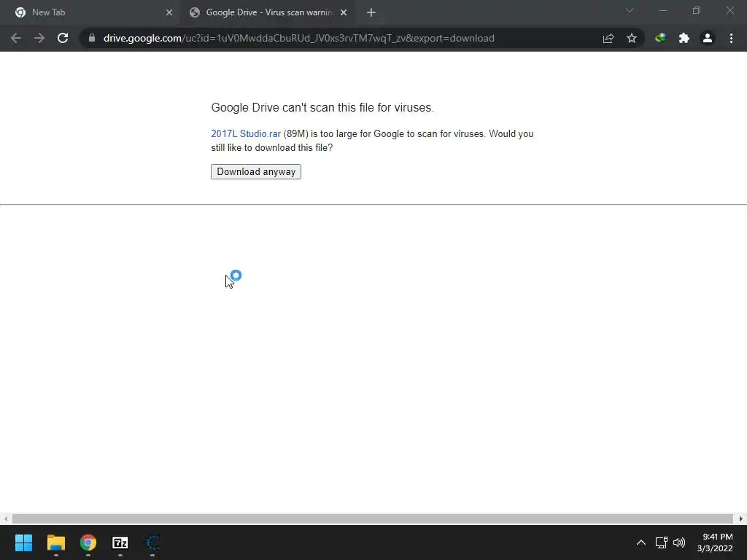Open network settings from the system tray
This screenshot has height=560, width=747.
(x=661, y=542)
